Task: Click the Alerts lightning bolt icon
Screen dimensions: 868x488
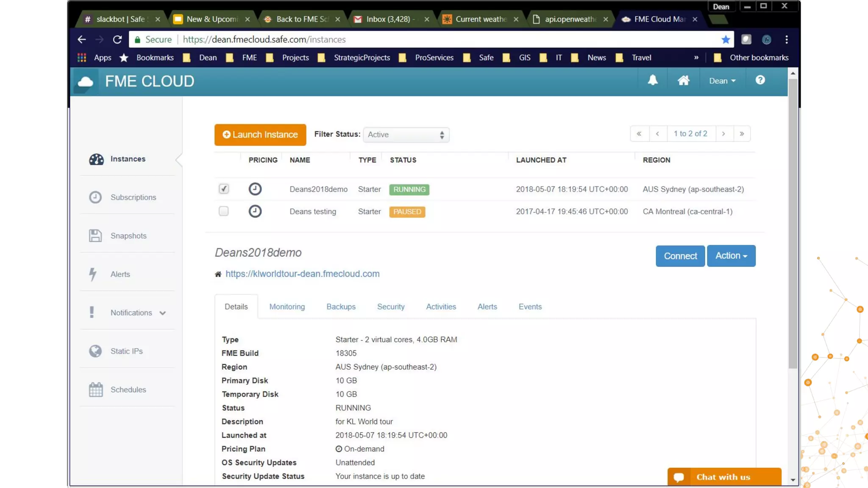Action: (93, 274)
